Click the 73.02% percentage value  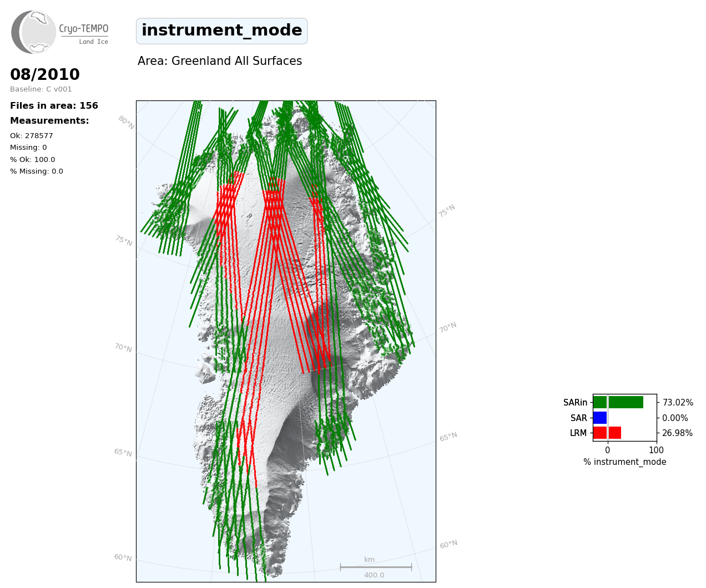click(x=678, y=403)
